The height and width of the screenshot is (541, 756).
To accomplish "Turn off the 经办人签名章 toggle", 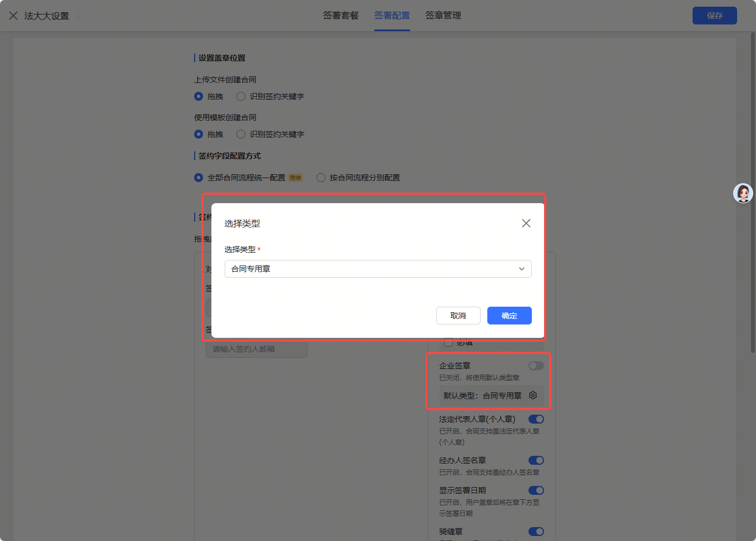I will tap(536, 460).
